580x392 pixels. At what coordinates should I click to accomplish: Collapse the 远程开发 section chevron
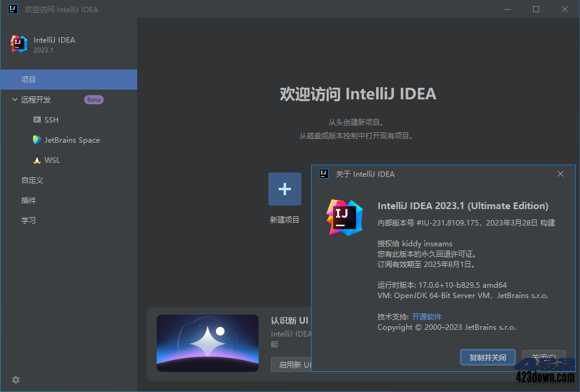[15, 99]
